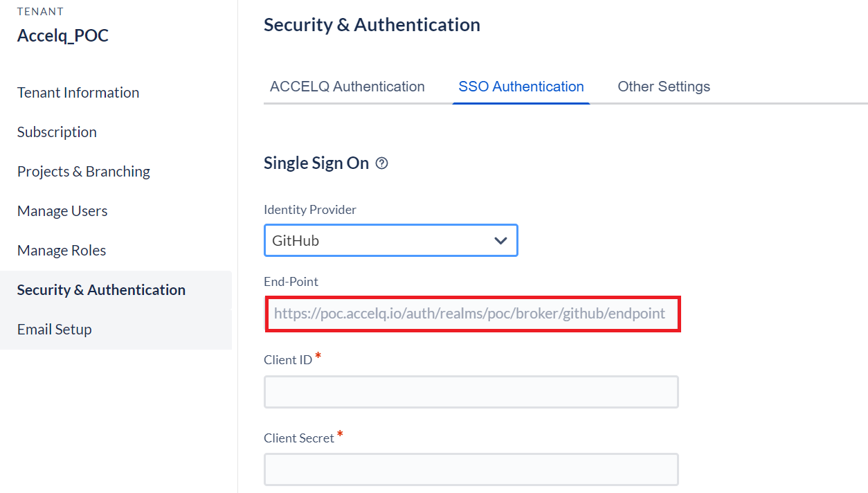Click Security & Authentication sidebar item

coord(101,290)
